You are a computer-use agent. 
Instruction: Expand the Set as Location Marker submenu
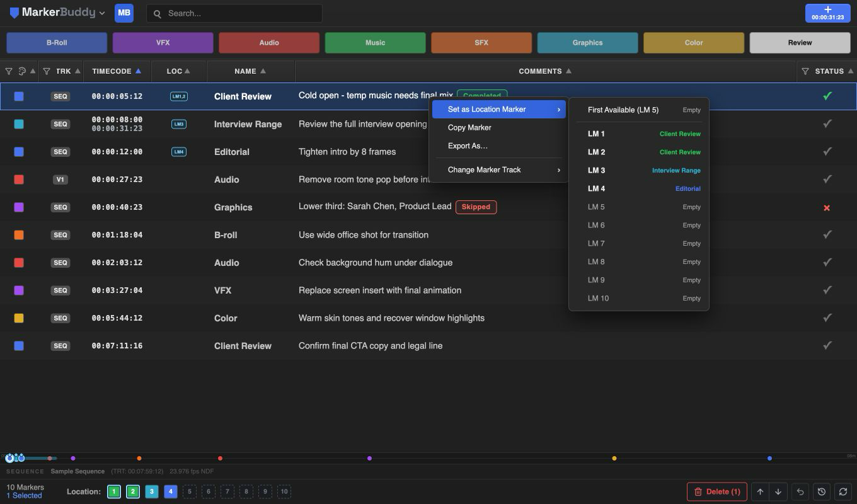point(499,109)
